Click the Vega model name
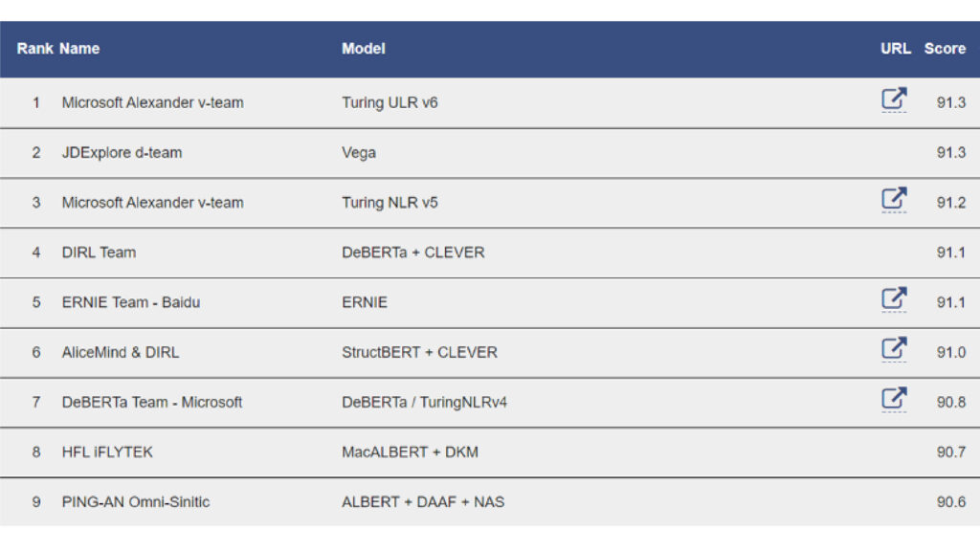980x551 pixels. click(x=359, y=153)
